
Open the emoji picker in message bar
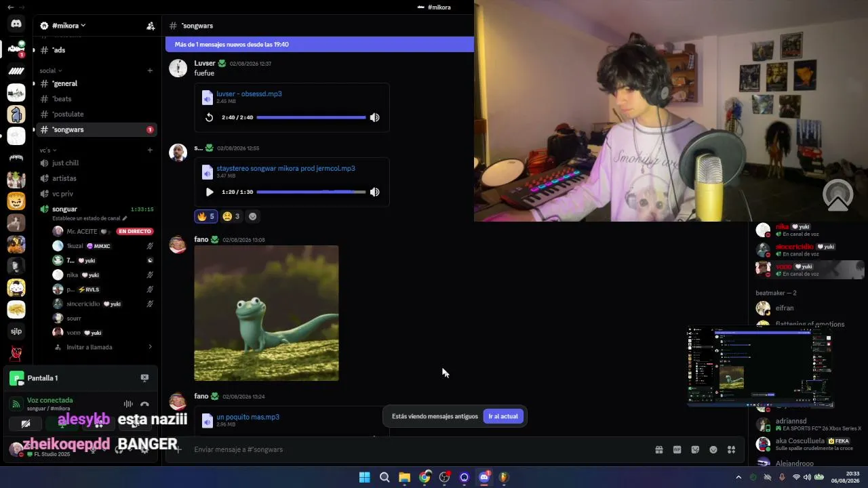click(713, 449)
